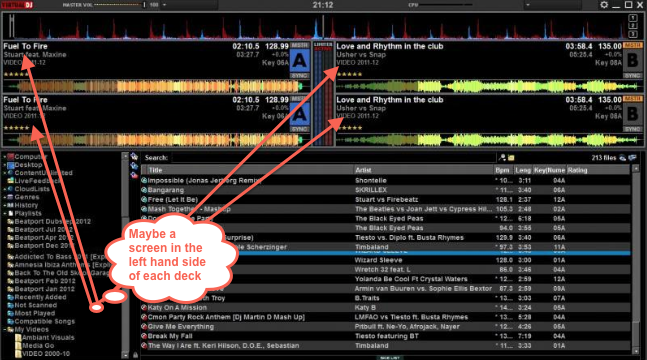
Task: Select waveform zoom level 3 button
Action: 633,34
